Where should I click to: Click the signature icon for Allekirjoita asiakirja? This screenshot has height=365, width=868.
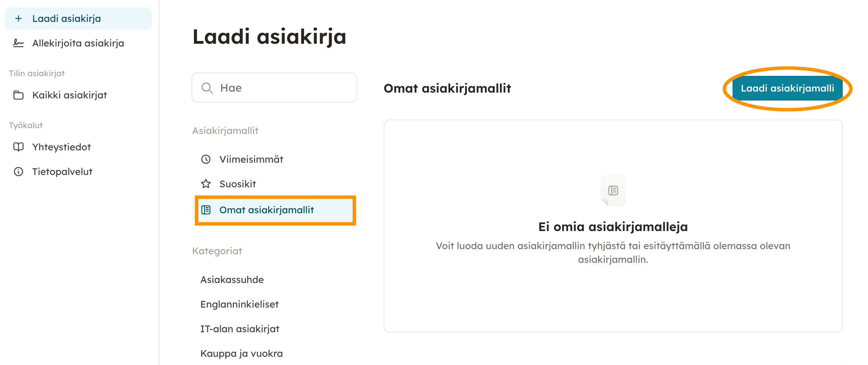[18, 43]
